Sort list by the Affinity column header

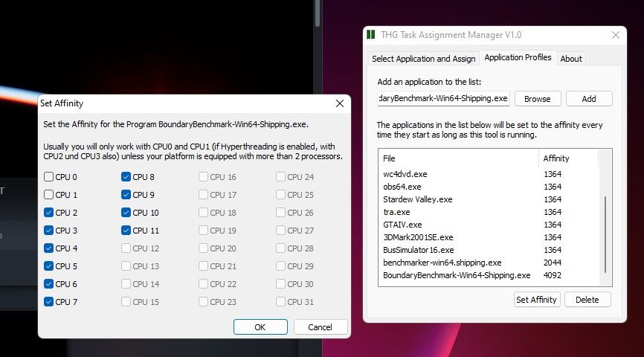(x=568, y=158)
